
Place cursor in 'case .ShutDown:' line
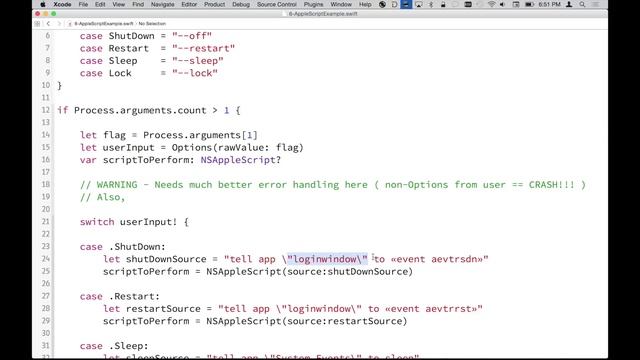(122, 247)
